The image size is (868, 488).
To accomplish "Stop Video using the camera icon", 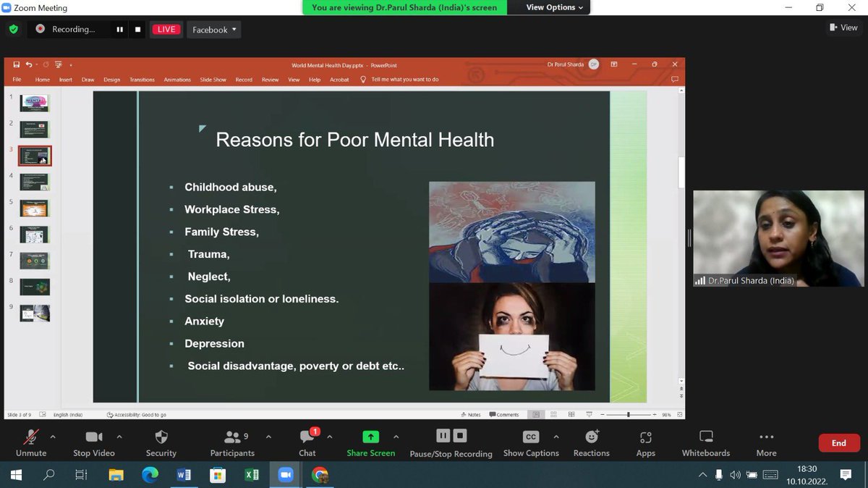I will pos(94,437).
